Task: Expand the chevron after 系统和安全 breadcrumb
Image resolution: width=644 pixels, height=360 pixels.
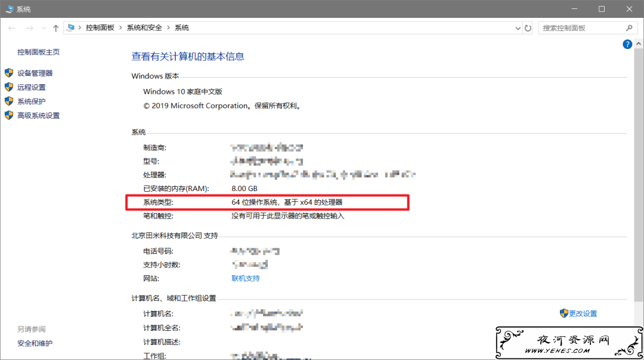Action: (x=168, y=27)
